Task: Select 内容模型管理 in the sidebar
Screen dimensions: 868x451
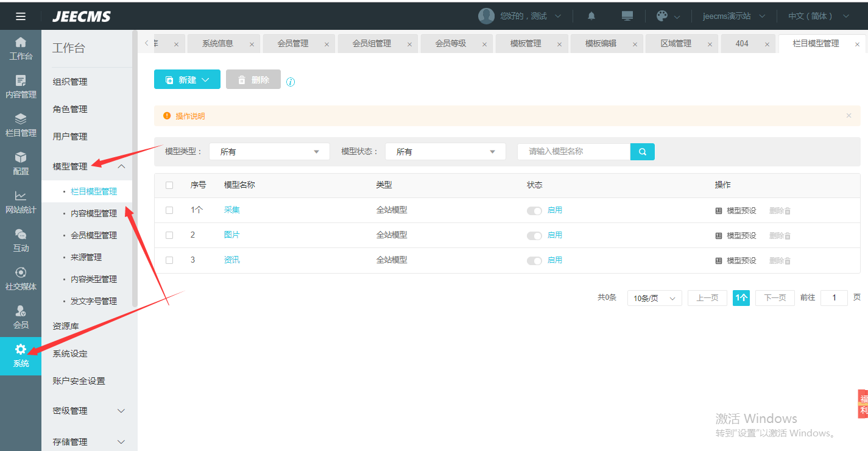Action: (94, 213)
